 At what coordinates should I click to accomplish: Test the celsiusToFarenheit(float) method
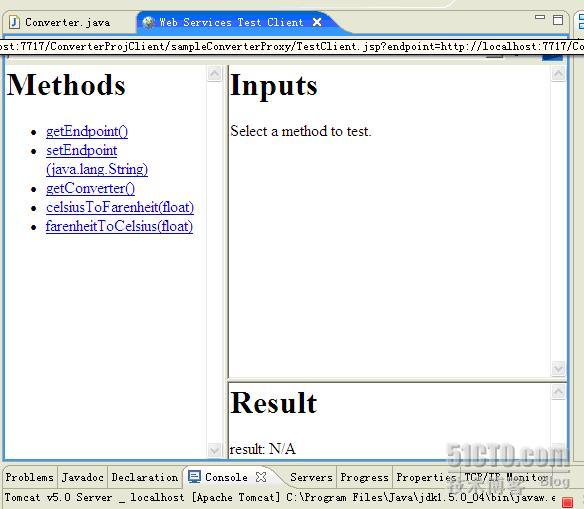(x=120, y=207)
